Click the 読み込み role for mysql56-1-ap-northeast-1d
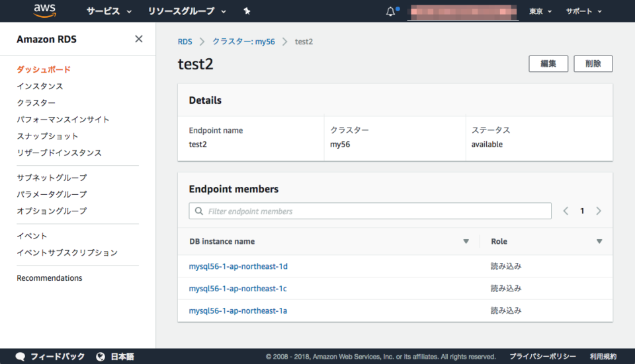 point(506,266)
